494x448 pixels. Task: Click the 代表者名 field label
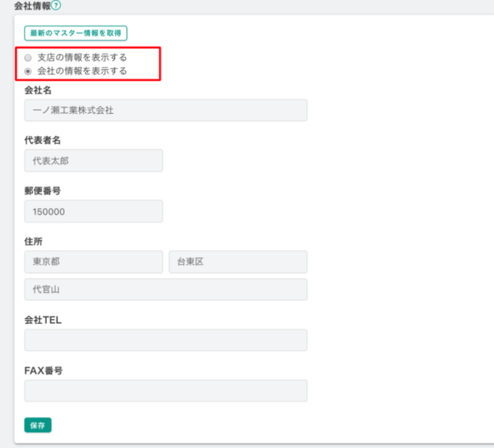click(43, 140)
